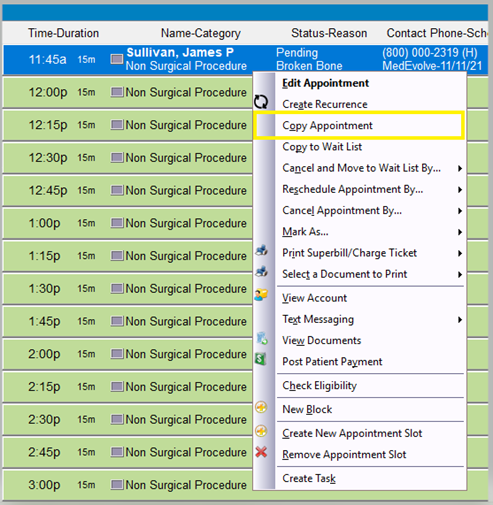Click the recurrence icon beside Create Recurrence
The width and height of the screenshot is (493, 505).
click(x=261, y=102)
